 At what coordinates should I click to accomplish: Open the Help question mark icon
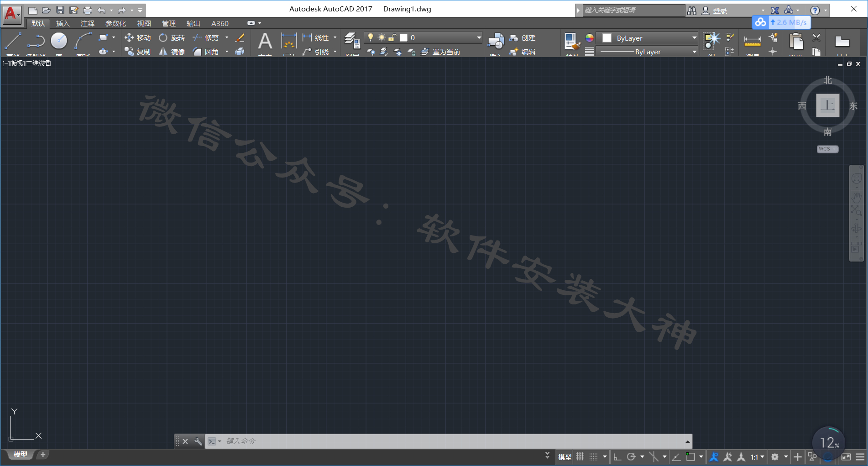(815, 10)
